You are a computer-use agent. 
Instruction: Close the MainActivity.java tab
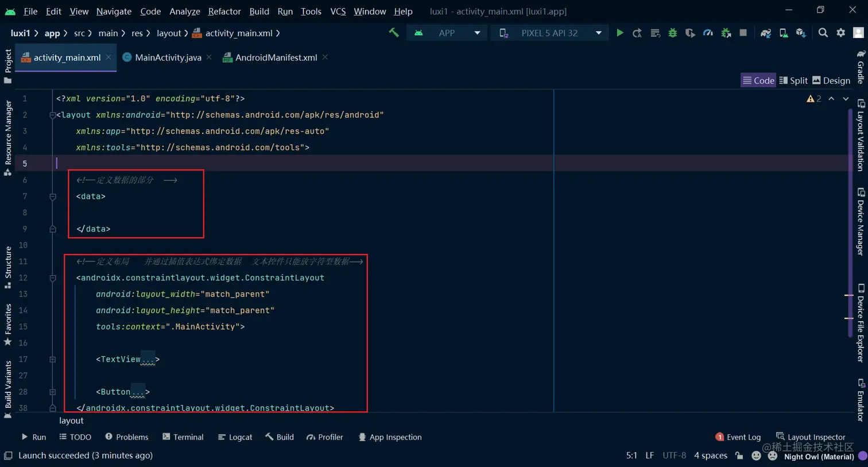point(209,57)
